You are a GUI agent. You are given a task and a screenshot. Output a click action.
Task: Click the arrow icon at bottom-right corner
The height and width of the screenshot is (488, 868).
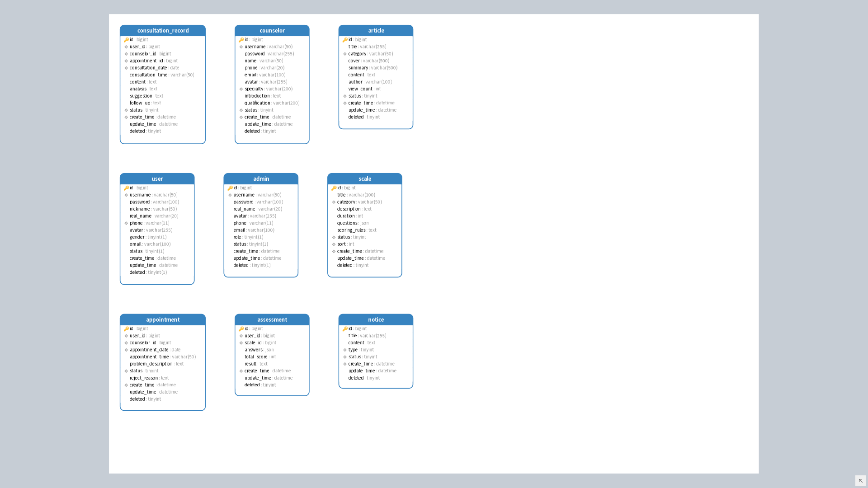[860, 480]
